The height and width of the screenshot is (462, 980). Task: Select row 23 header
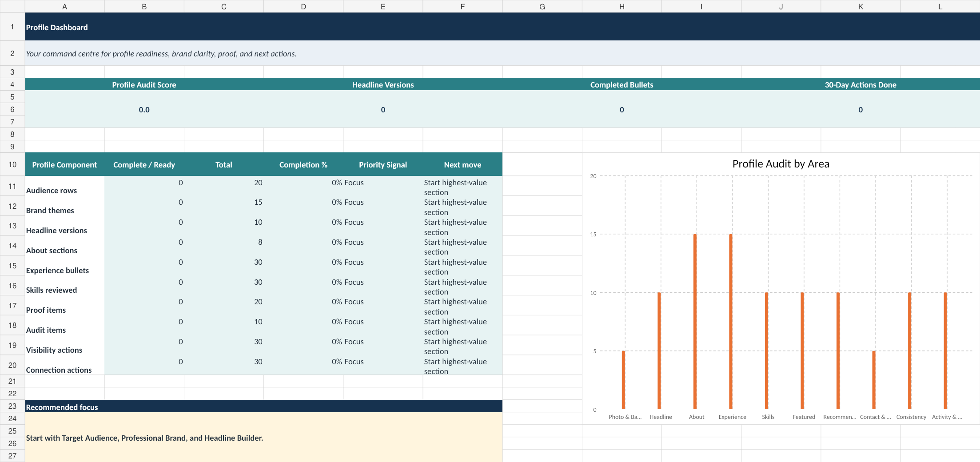tap(12, 406)
